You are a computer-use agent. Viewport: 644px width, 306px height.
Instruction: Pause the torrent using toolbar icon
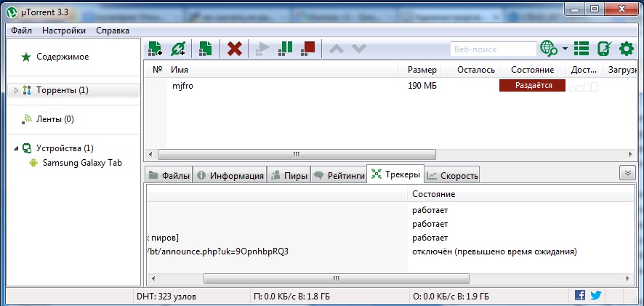pyautogui.click(x=286, y=49)
